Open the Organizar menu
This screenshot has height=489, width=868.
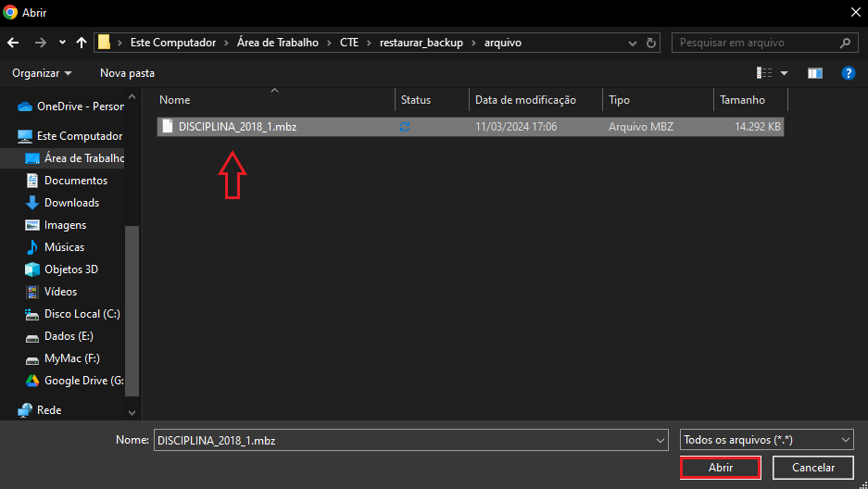[x=42, y=72]
